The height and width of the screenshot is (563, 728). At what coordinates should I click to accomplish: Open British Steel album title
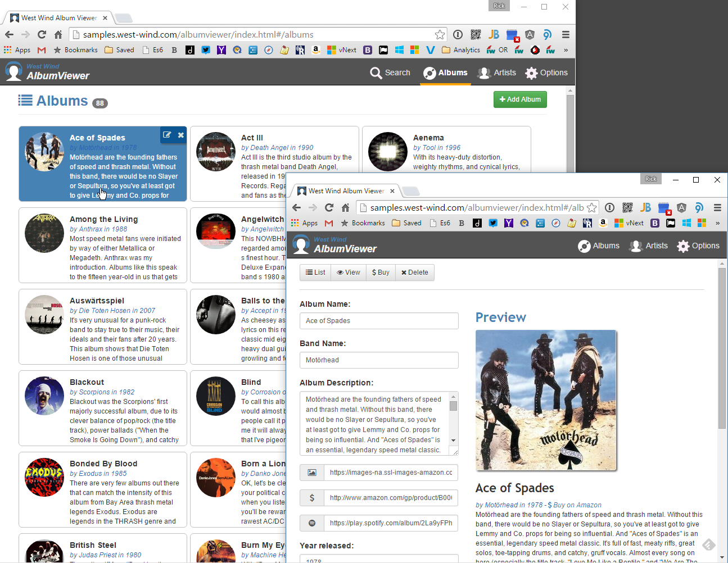pos(93,545)
